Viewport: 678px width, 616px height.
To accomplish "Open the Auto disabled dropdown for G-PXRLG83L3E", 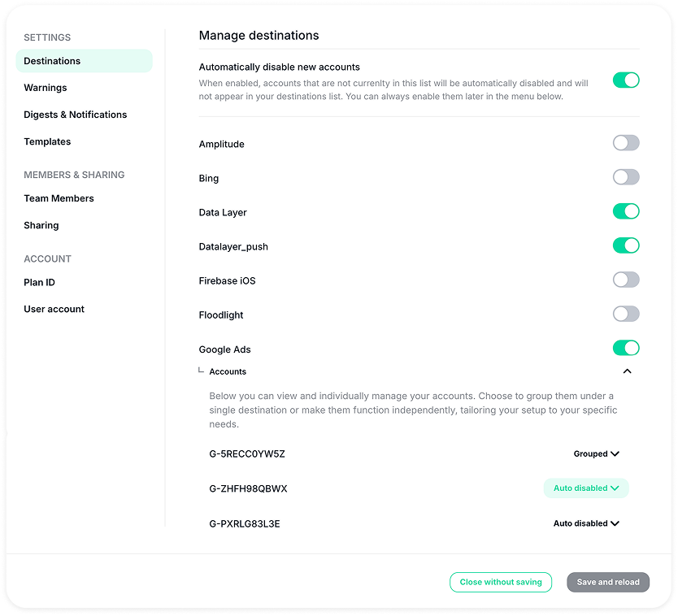I will point(586,523).
